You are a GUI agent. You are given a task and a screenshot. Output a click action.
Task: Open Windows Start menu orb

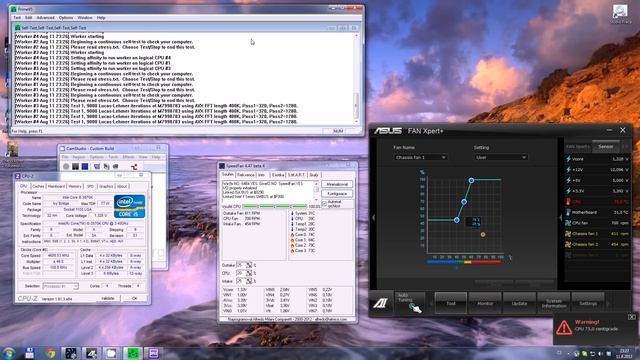tap(9, 353)
